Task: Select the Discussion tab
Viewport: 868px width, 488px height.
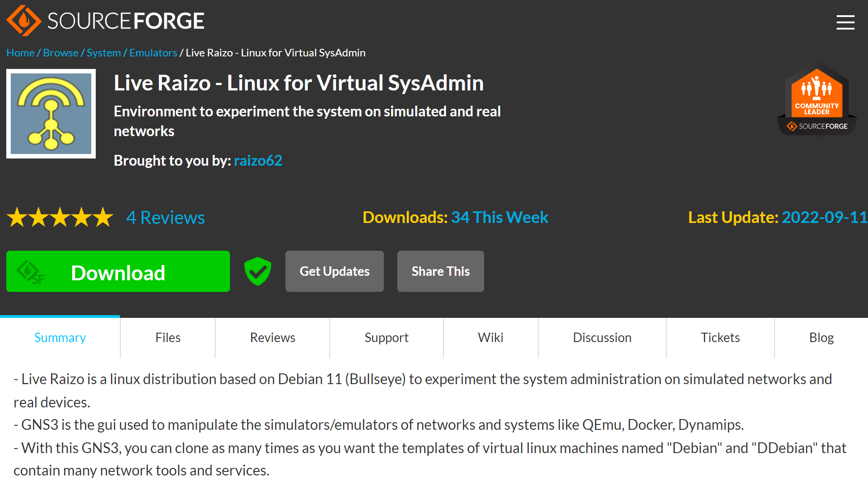Action: [x=602, y=338]
